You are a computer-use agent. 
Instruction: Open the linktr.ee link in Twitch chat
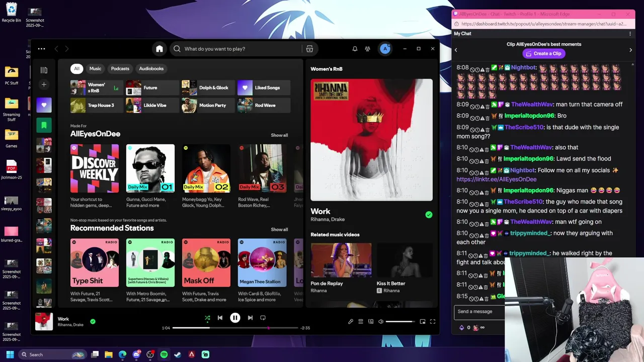pos(497,179)
